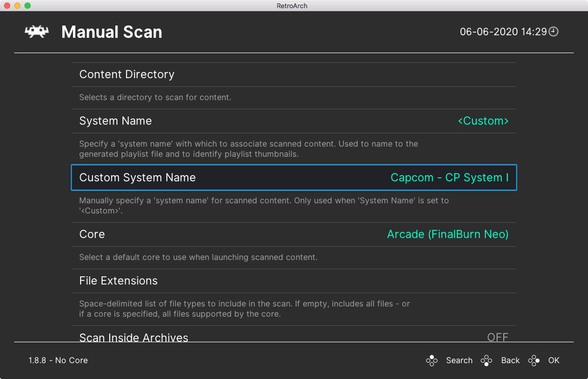Click the 1.8.8 - No Core status text

58,360
